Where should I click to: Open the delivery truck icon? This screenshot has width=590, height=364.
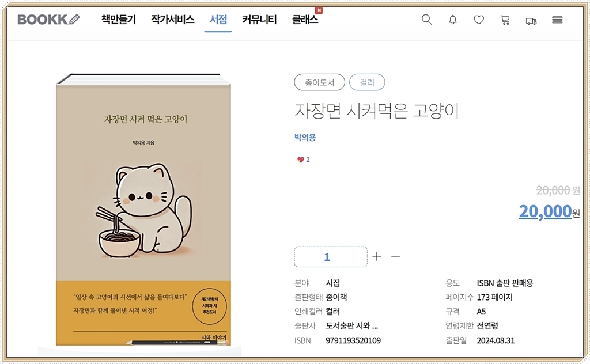[531, 21]
